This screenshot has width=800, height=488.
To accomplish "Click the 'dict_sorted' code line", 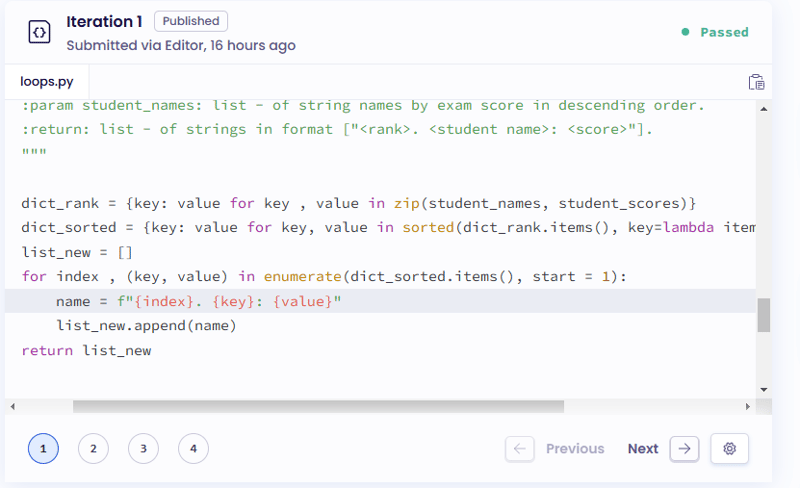I will (x=388, y=228).
